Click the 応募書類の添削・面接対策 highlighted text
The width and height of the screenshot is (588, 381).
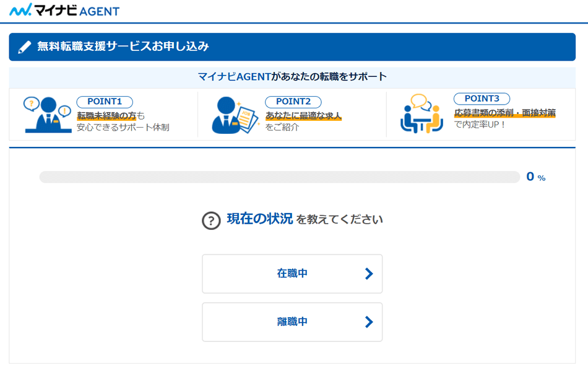pyautogui.click(x=504, y=113)
